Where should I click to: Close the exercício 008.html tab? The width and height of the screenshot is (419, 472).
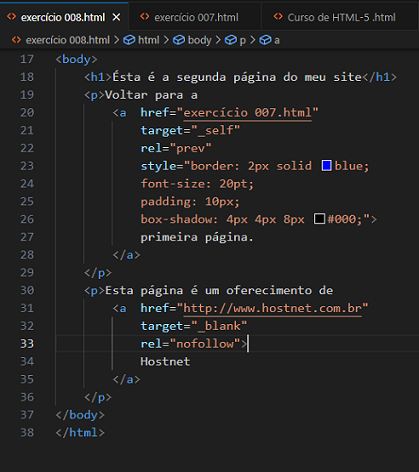point(116,17)
